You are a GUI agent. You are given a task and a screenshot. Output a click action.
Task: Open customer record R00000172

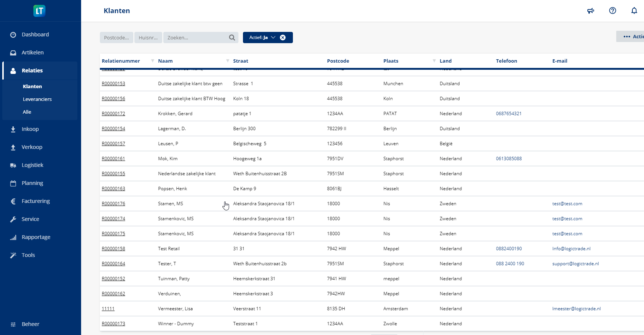[x=113, y=114]
